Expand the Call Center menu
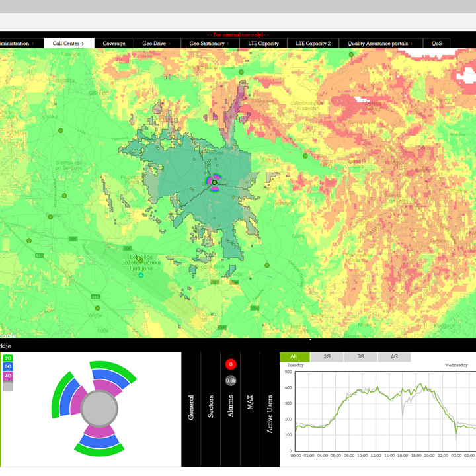The width and height of the screenshot is (476, 476). tap(69, 44)
